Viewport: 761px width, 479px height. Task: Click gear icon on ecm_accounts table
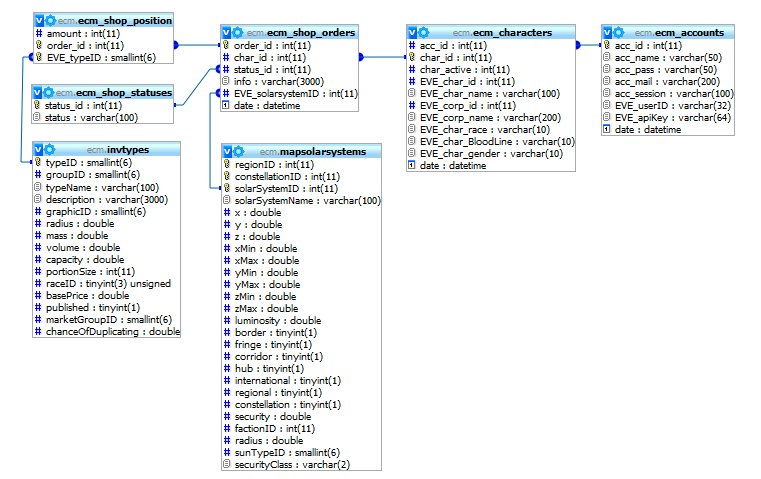pos(618,33)
